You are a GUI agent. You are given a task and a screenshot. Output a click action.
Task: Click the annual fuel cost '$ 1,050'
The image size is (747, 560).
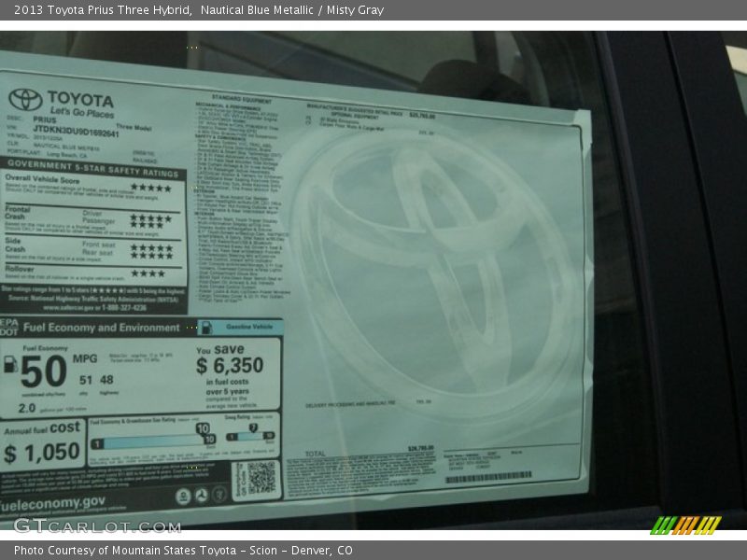(42, 453)
